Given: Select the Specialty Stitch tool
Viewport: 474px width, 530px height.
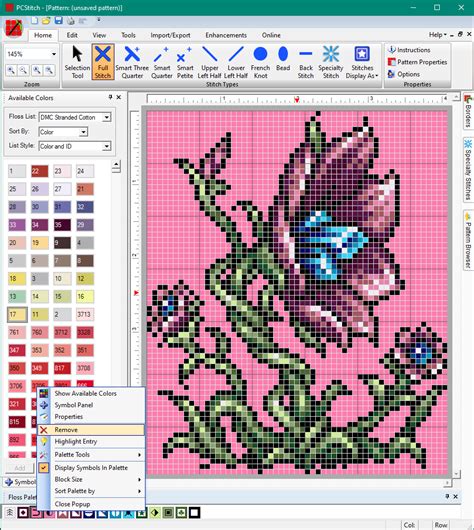Looking at the screenshot, I should [331, 62].
